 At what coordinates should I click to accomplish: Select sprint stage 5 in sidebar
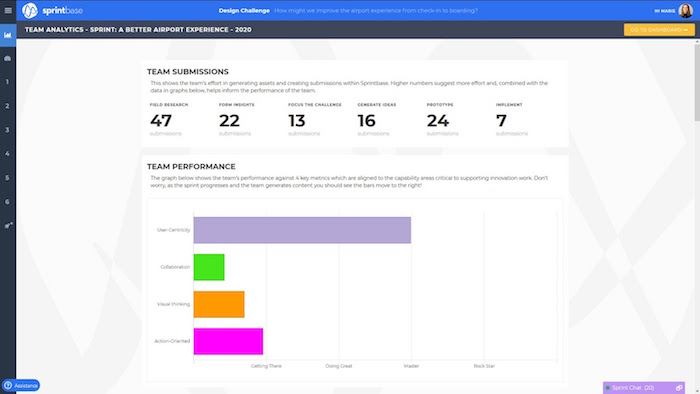[7, 178]
